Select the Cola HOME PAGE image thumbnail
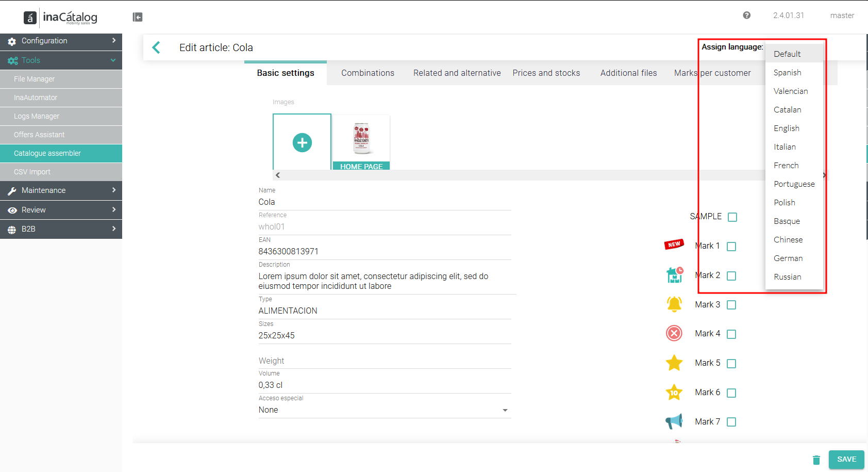The height and width of the screenshot is (472, 868). [361, 142]
